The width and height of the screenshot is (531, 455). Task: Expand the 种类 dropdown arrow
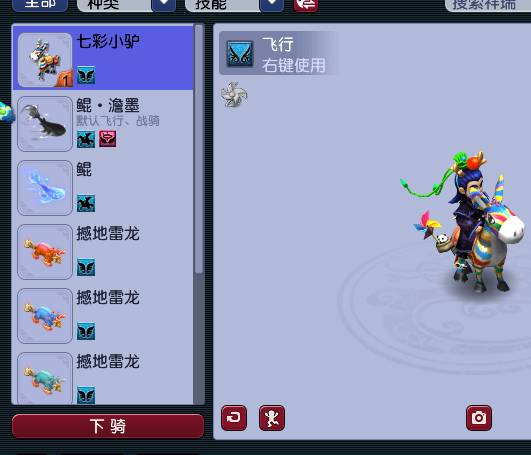coord(164,5)
